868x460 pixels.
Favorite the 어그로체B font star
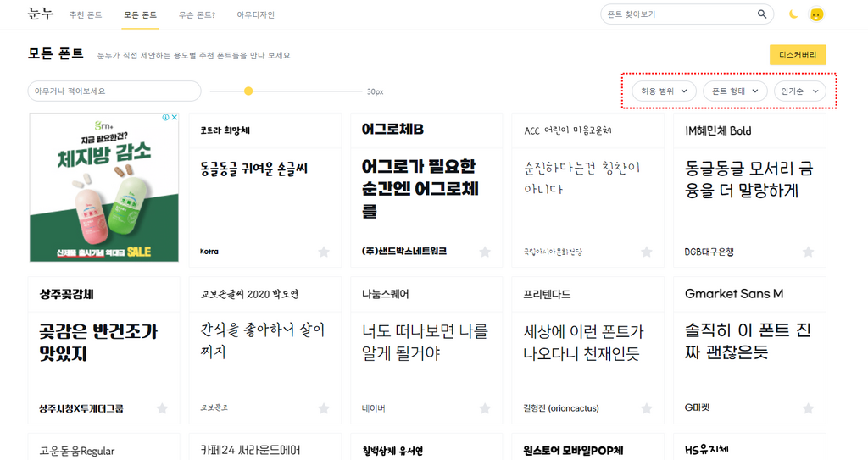coord(485,252)
